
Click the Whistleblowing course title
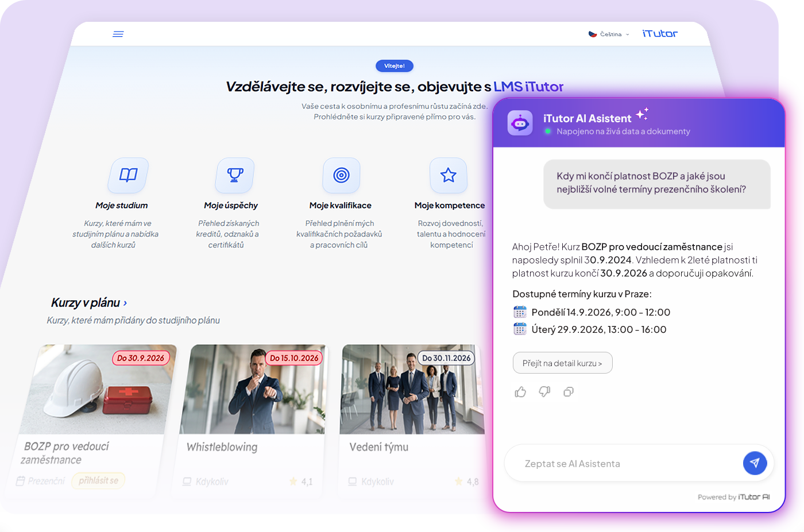pyautogui.click(x=222, y=447)
